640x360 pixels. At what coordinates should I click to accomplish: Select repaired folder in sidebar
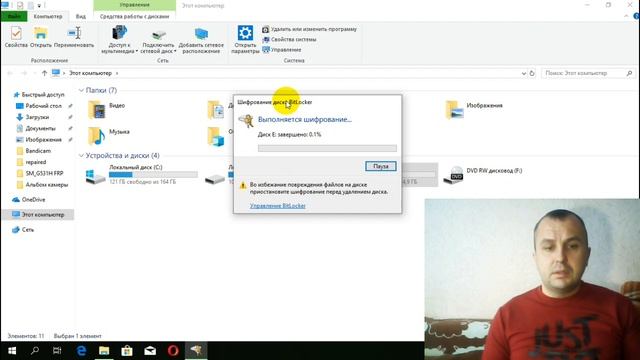click(31, 162)
